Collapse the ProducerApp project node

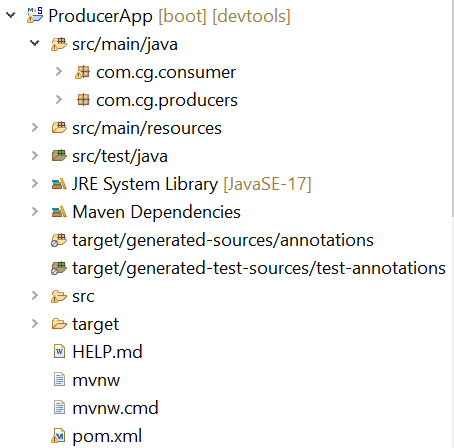[11, 15]
